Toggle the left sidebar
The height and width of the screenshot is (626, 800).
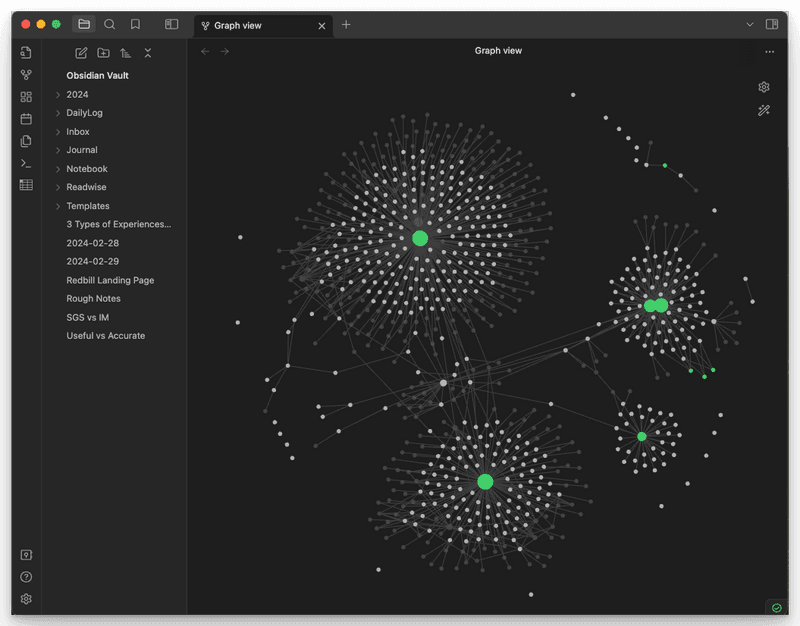[x=172, y=24]
